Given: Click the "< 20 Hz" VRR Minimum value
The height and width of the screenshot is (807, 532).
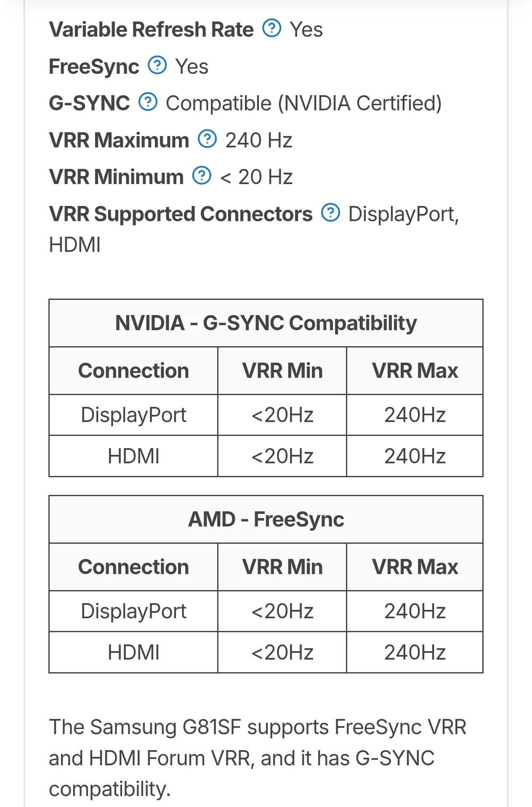Looking at the screenshot, I should (x=256, y=177).
